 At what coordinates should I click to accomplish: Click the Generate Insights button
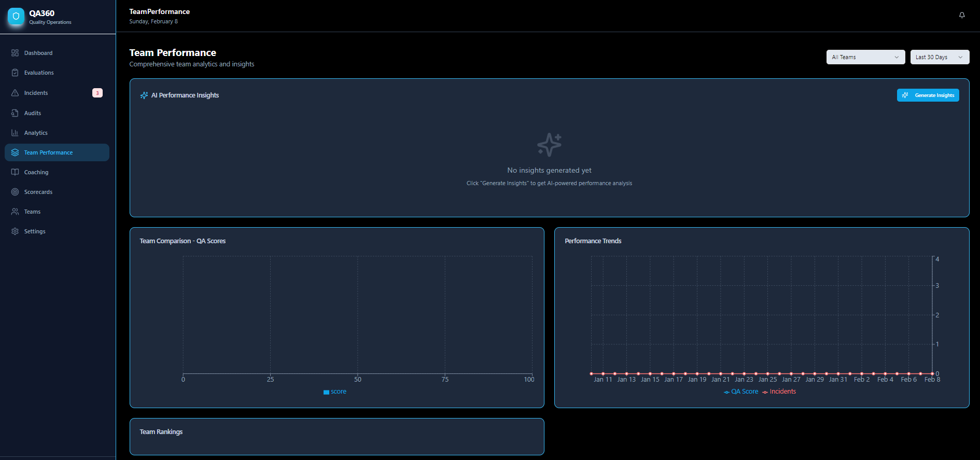(928, 95)
